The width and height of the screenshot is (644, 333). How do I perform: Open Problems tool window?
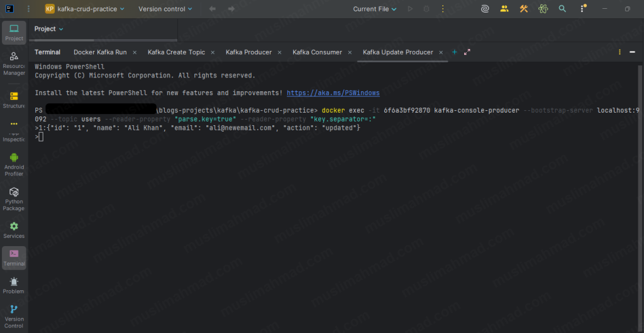14,285
